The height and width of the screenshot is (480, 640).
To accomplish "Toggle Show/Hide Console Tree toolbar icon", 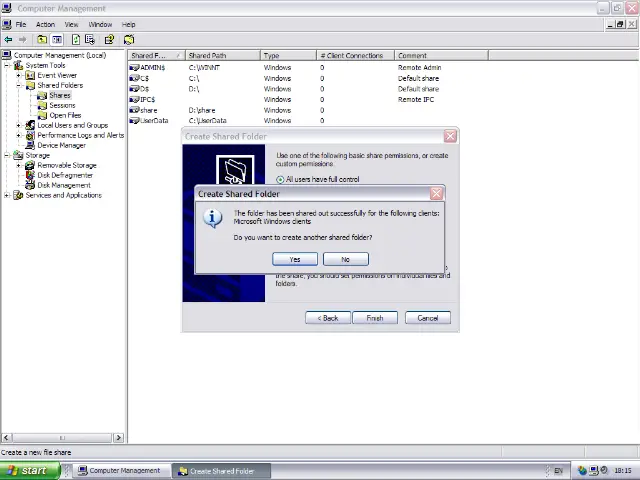I will [x=57, y=40].
